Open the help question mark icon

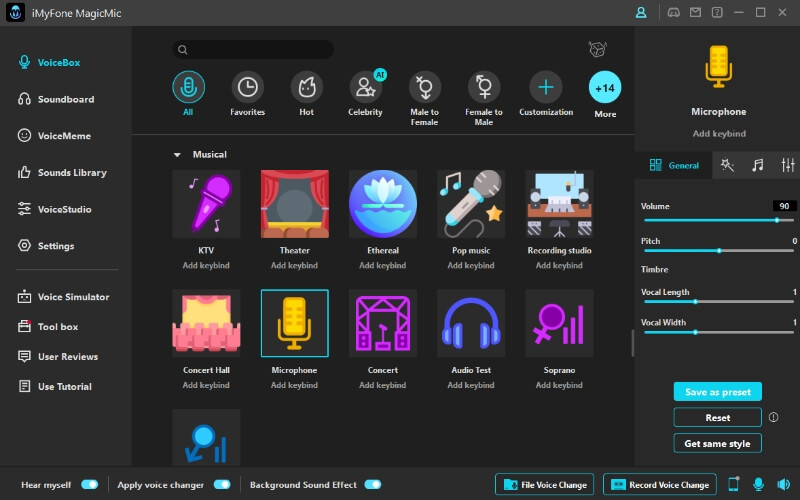click(717, 12)
